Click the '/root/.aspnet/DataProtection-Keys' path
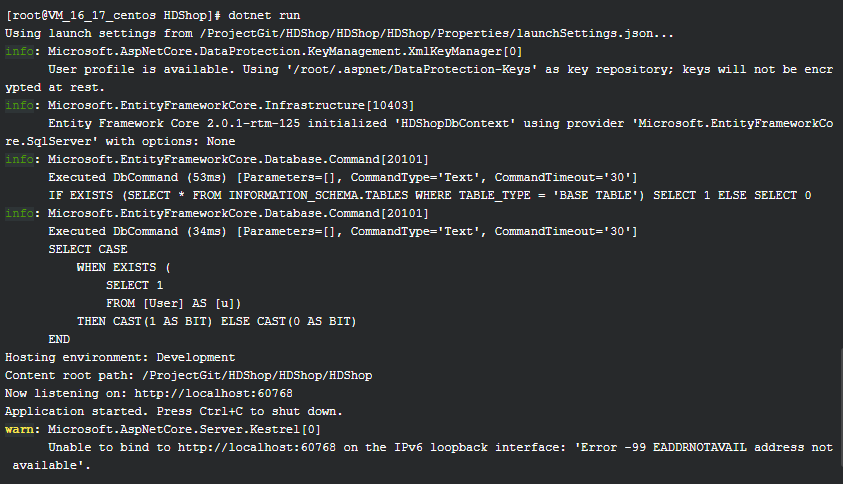843x484 pixels. (x=412, y=69)
